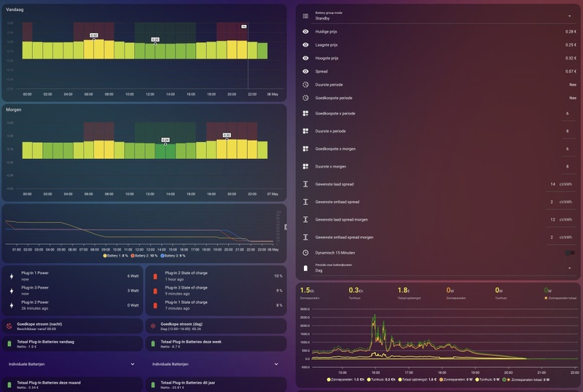Edit the Gewenste ontlaad spread ct/kWh field
The height and width of the screenshot is (392, 583).
tap(560, 202)
